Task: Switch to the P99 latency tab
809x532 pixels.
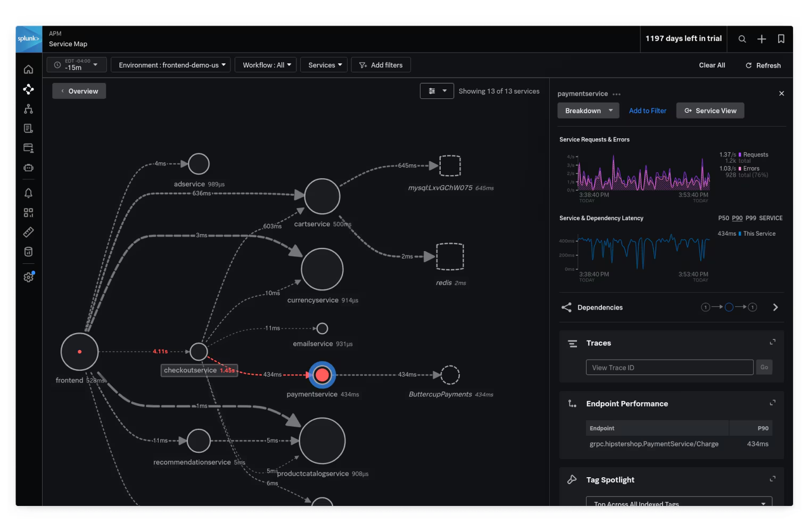Action: pyautogui.click(x=751, y=218)
